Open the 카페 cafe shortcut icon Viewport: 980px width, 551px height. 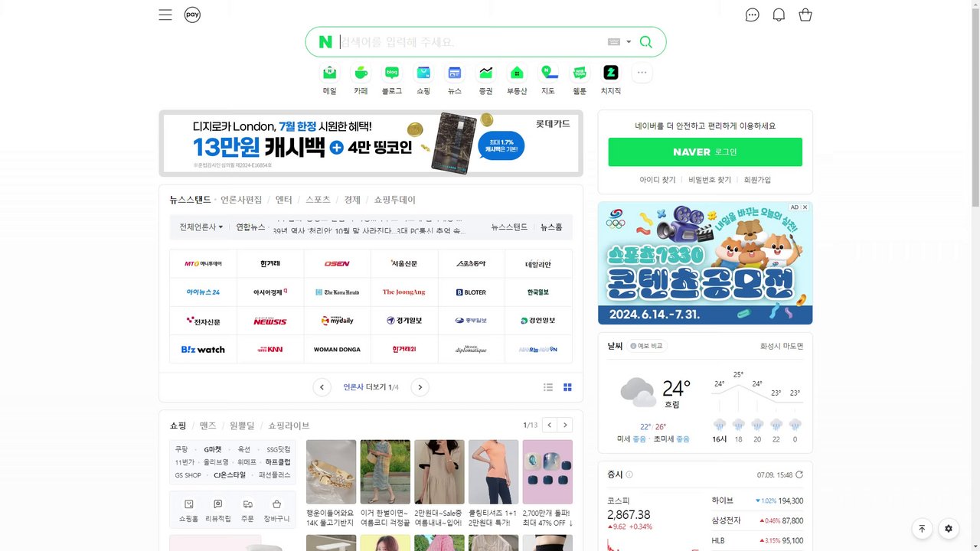[361, 73]
